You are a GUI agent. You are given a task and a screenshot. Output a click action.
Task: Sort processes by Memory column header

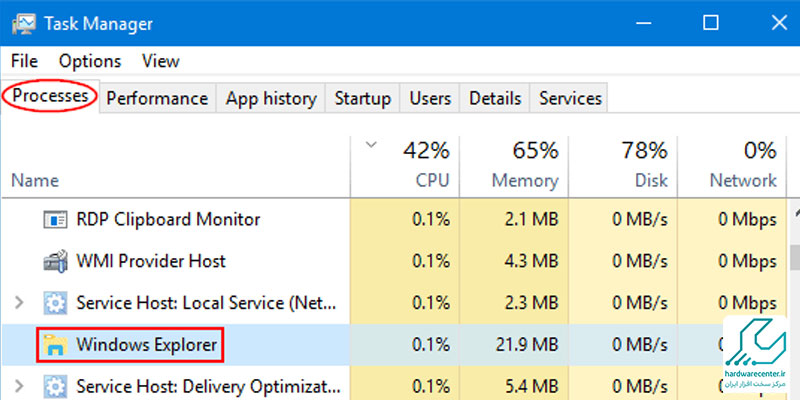click(x=514, y=166)
